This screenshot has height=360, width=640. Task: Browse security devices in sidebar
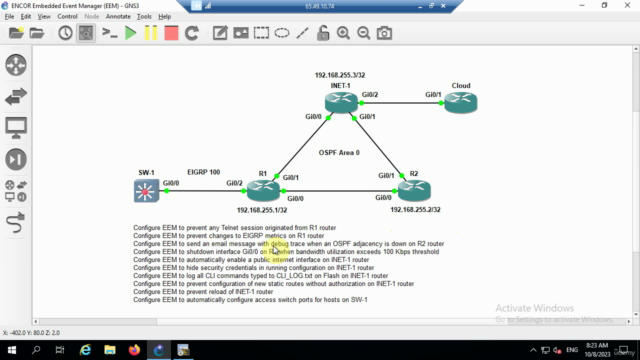[16, 160]
